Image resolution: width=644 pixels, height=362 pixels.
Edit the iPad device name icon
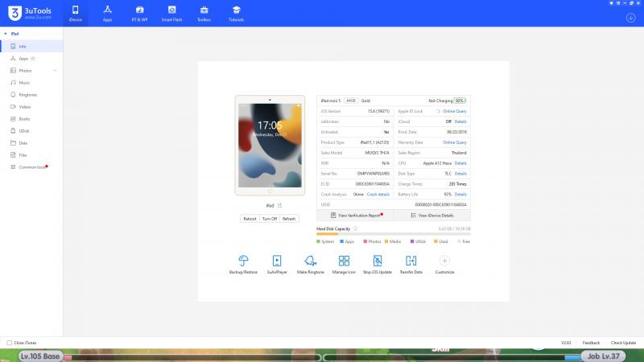pos(279,207)
